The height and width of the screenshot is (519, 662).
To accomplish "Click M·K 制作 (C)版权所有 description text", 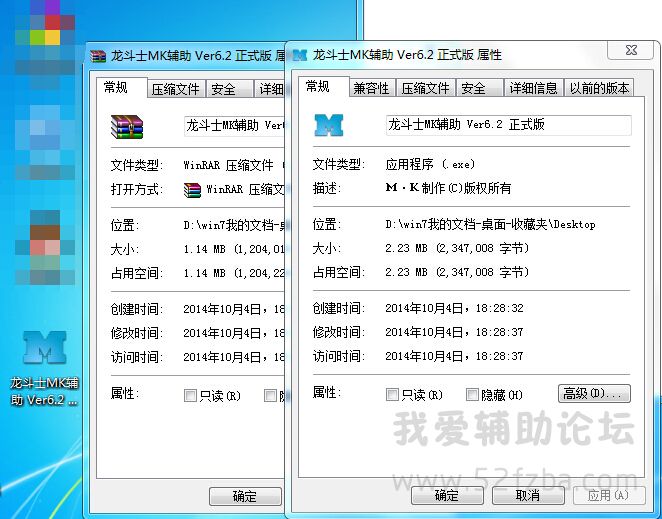I will tap(448, 188).
